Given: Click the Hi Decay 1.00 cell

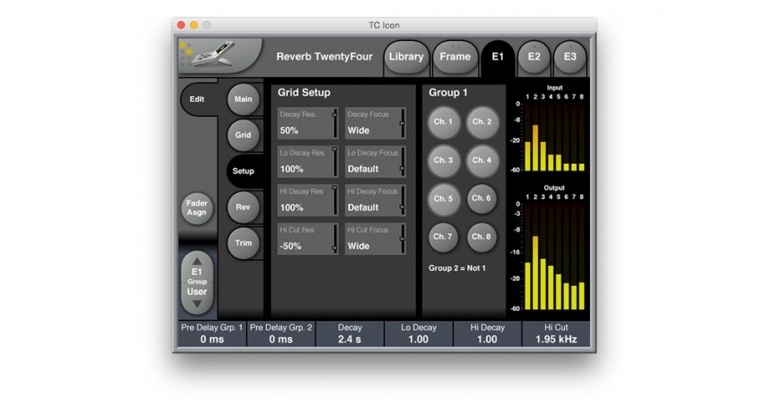Looking at the screenshot, I should [487, 334].
